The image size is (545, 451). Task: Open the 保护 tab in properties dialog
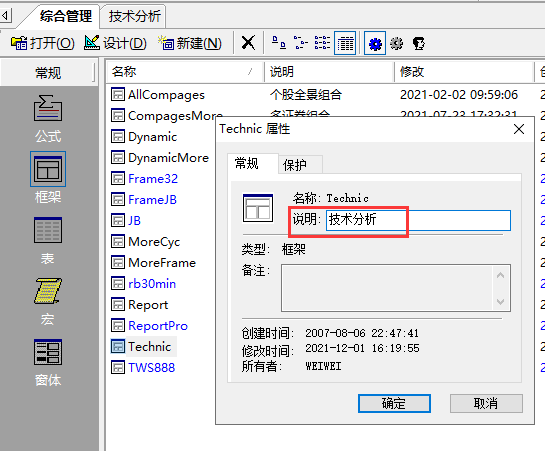tap(295, 165)
